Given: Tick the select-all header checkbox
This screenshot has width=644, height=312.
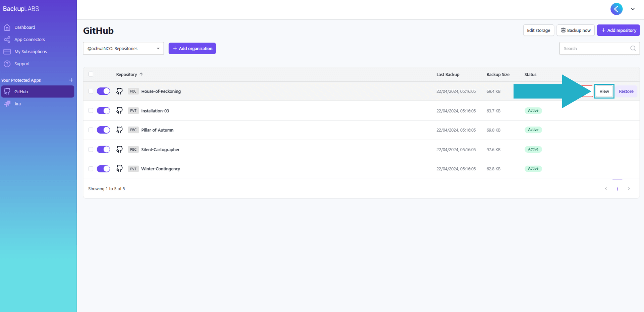Looking at the screenshot, I should [91, 74].
